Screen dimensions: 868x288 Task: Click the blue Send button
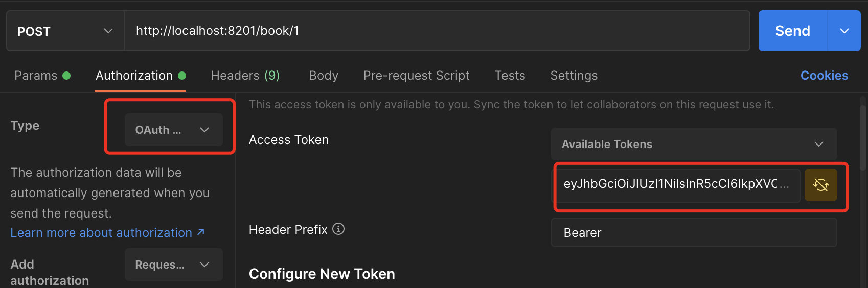click(x=792, y=31)
